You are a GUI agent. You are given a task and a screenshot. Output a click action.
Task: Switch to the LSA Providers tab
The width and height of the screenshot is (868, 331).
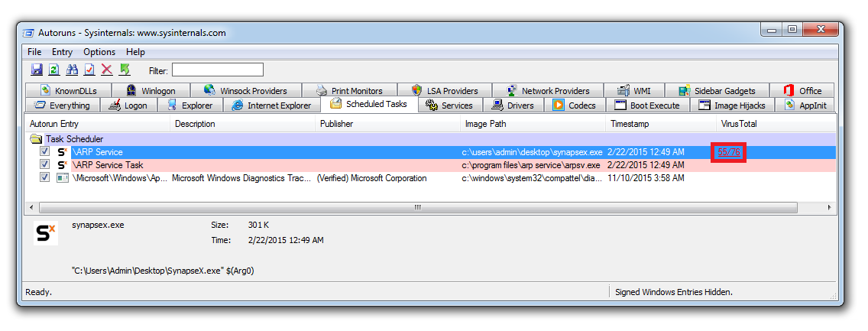pyautogui.click(x=445, y=91)
